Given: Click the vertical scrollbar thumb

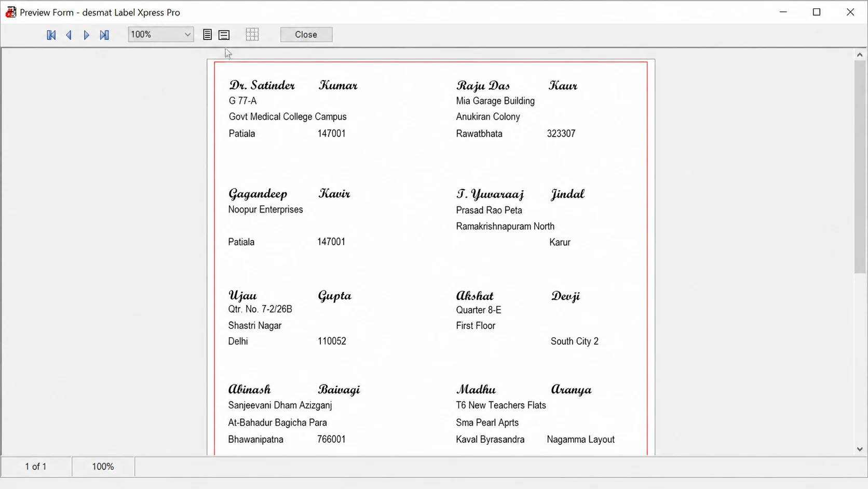Looking at the screenshot, I should pyautogui.click(x=860, y=166).
